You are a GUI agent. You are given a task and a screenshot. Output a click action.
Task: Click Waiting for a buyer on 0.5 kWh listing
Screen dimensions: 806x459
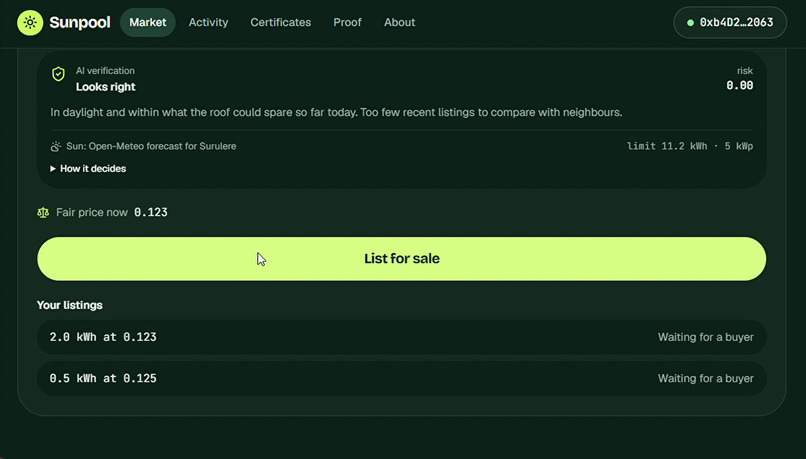pos(706,378)
